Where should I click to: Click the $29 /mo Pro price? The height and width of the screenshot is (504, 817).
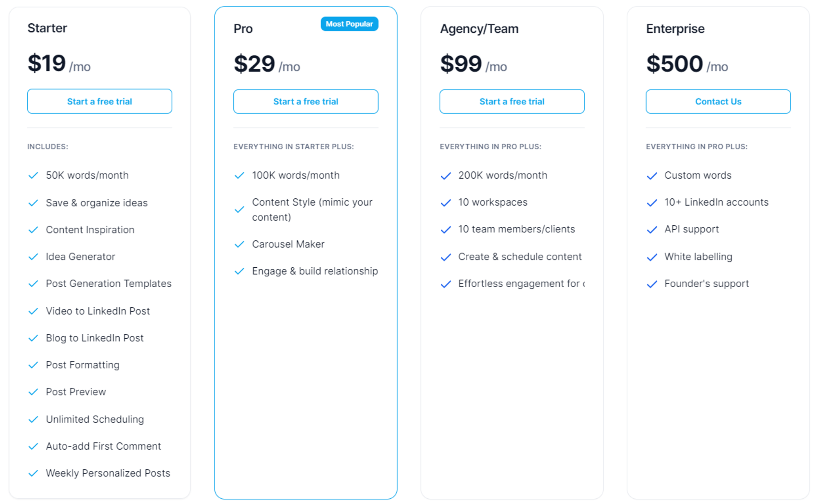[x=267, y=64]
